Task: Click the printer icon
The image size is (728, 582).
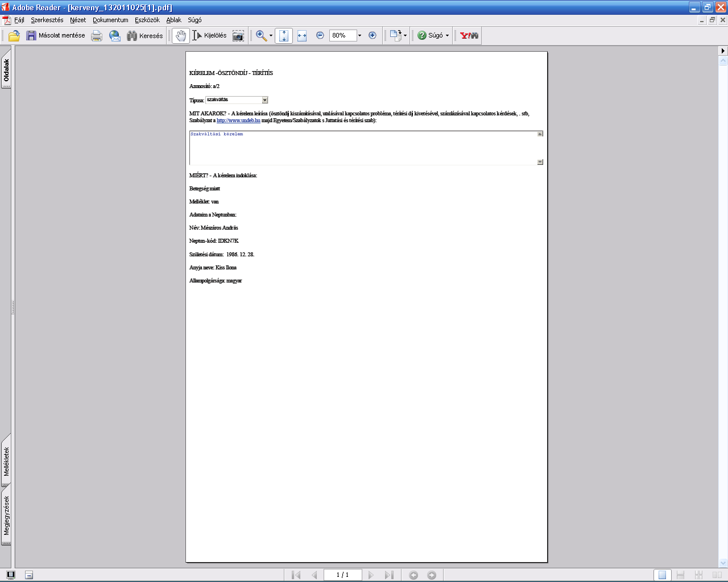Action: (x=97, y=36)
